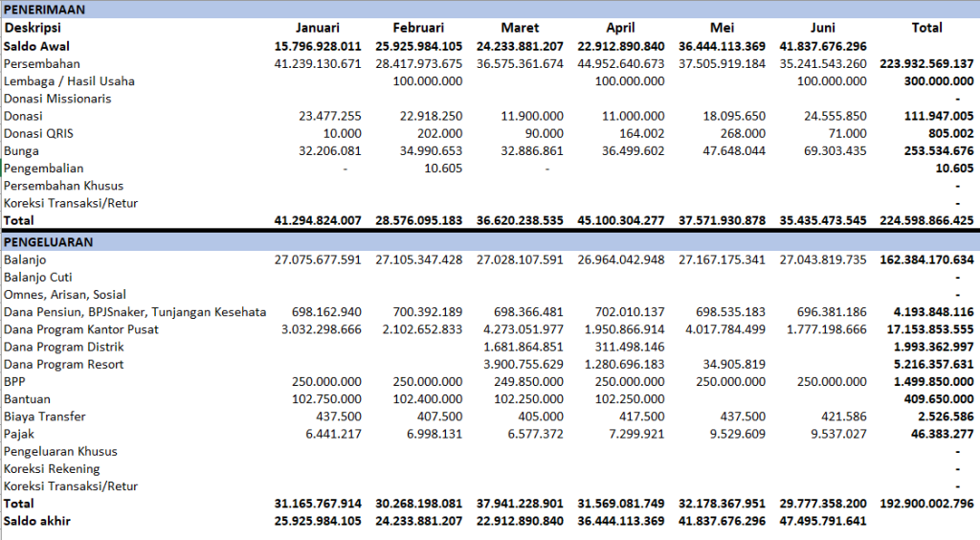Click Saldo akhir Juni value 47.495.791.641

click(822, 521)
